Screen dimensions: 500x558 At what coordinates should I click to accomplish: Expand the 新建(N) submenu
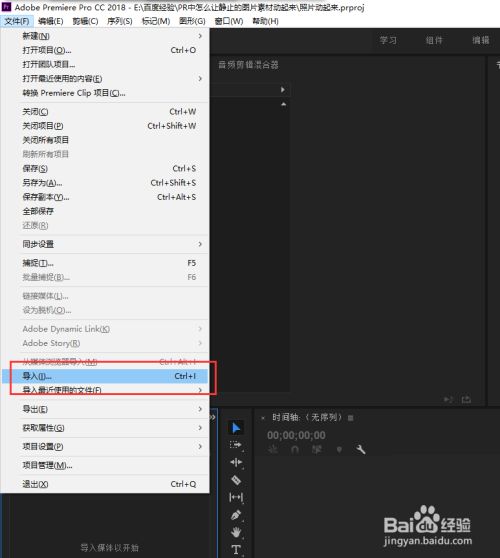(x=105, y=36)
